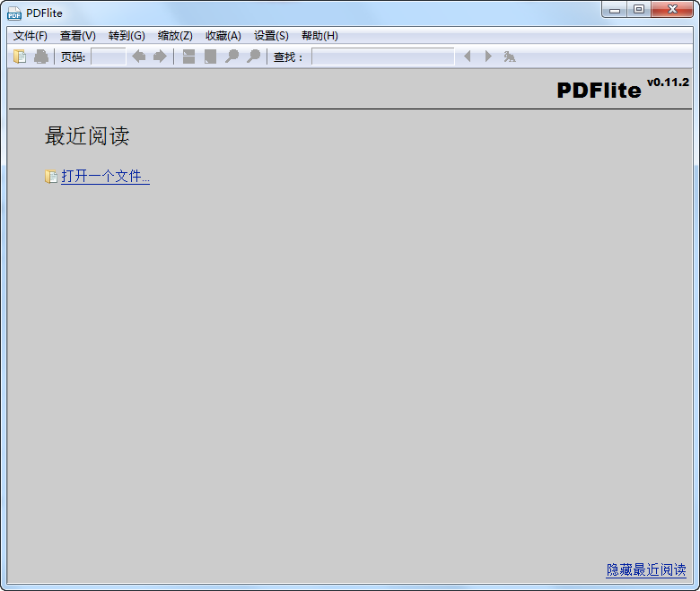Open the 设置(S) menu
The height and width of the screenshot is (591, 700).
[271, 36]
